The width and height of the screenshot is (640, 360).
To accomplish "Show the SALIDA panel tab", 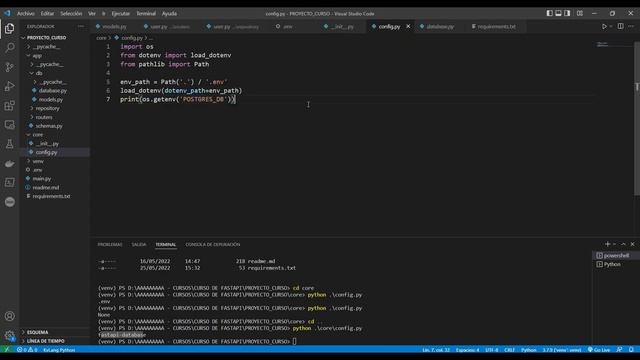I will (x=139, y=244).
